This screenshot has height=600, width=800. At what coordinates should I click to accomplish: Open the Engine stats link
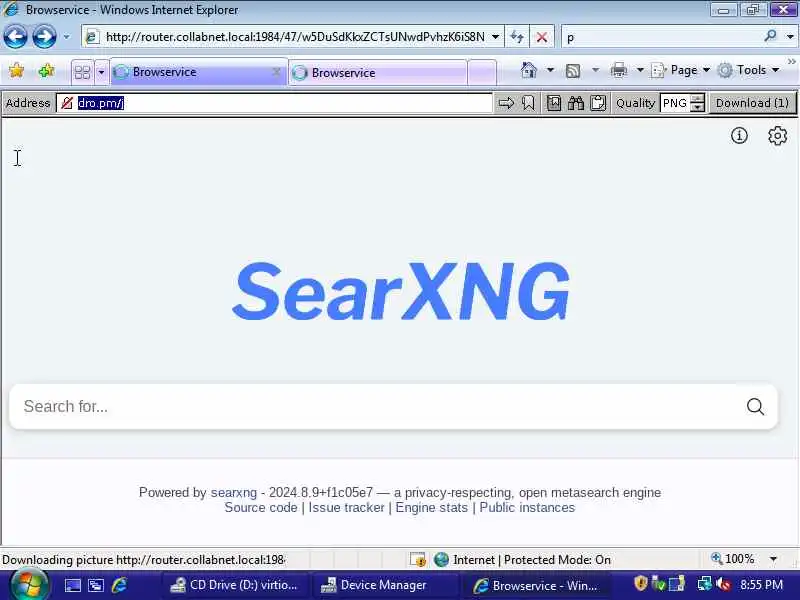click(x=432, y=508)
